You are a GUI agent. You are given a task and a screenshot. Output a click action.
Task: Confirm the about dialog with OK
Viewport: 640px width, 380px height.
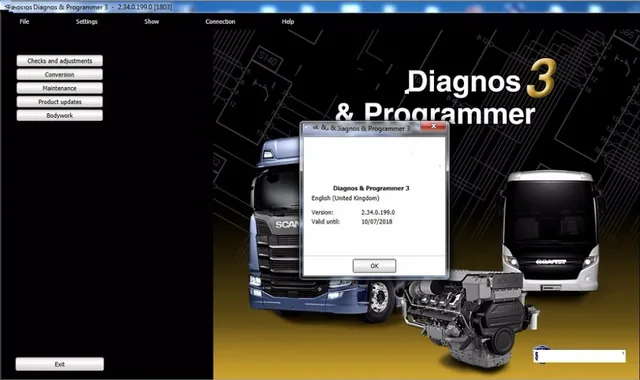click(x=374, y=266)
